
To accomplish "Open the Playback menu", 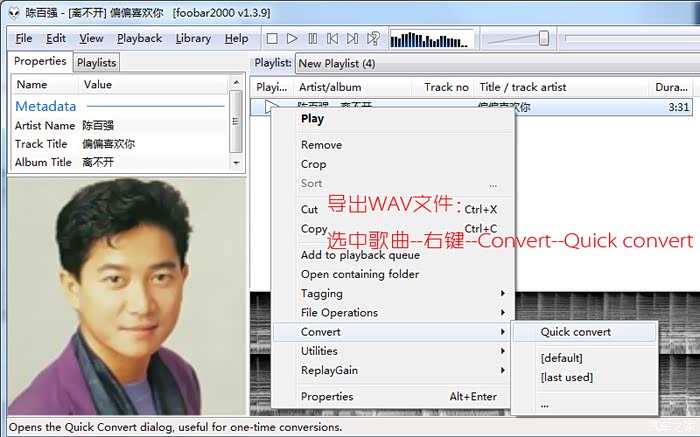I will (x=139, y=39).
